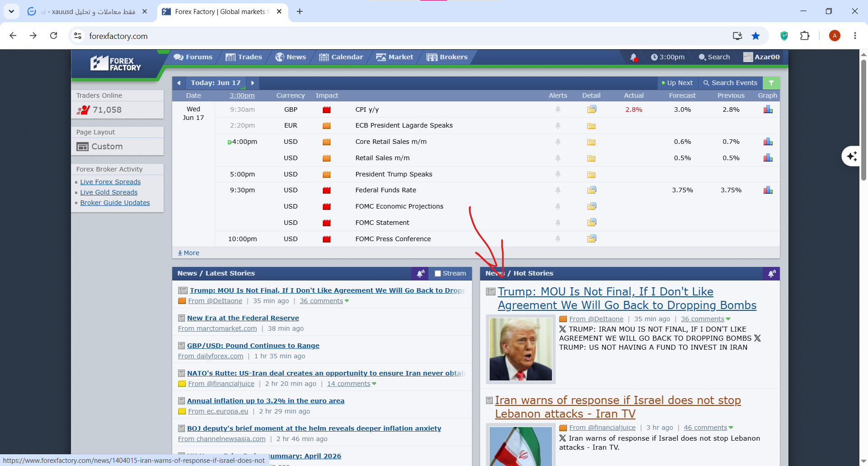Open graph for Federal Funds Rate

coord(768,190)
